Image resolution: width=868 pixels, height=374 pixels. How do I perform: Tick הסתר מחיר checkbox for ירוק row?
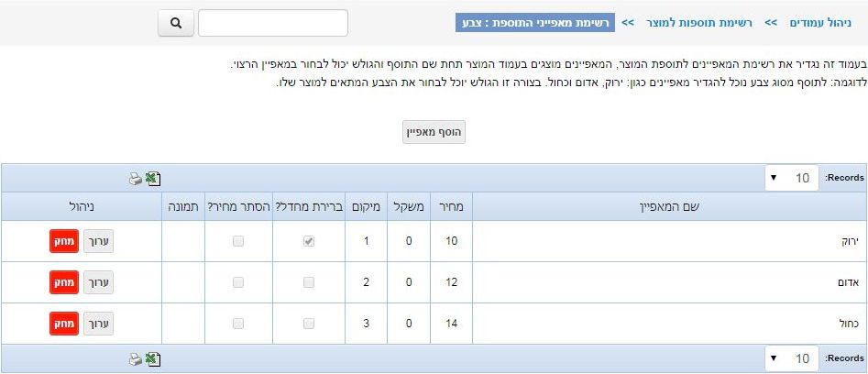pos(238,241)
